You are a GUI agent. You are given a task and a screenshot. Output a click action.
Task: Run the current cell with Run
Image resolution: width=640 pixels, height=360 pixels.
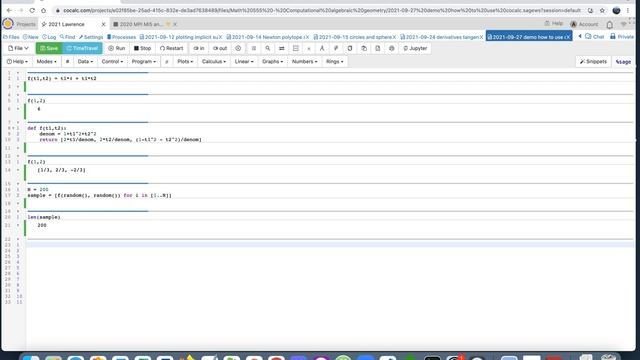pyautogui.click(x=117, y=48)
